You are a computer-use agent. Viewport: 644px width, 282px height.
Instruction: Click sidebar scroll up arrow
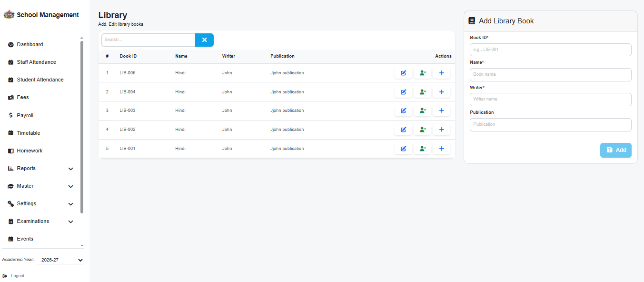coord(82,38)
